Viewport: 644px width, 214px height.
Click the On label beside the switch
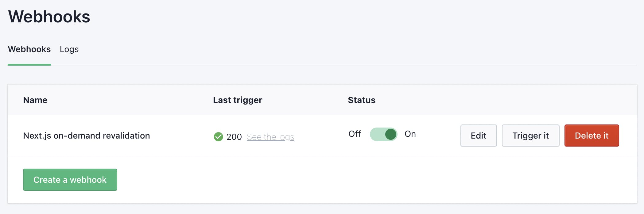(410, 134)
